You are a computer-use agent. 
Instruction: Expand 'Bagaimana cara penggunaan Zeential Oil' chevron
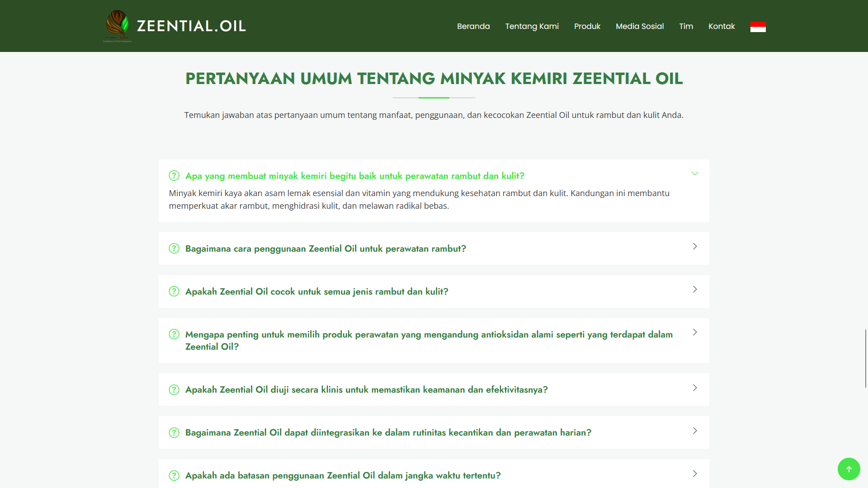pos(695,246)
